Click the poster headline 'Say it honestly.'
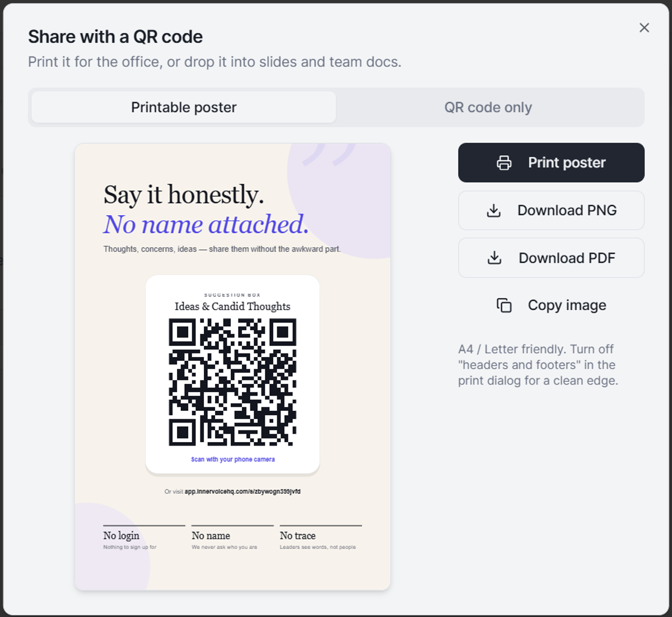This screenshot has height=617, width=672. coord(184,195)
